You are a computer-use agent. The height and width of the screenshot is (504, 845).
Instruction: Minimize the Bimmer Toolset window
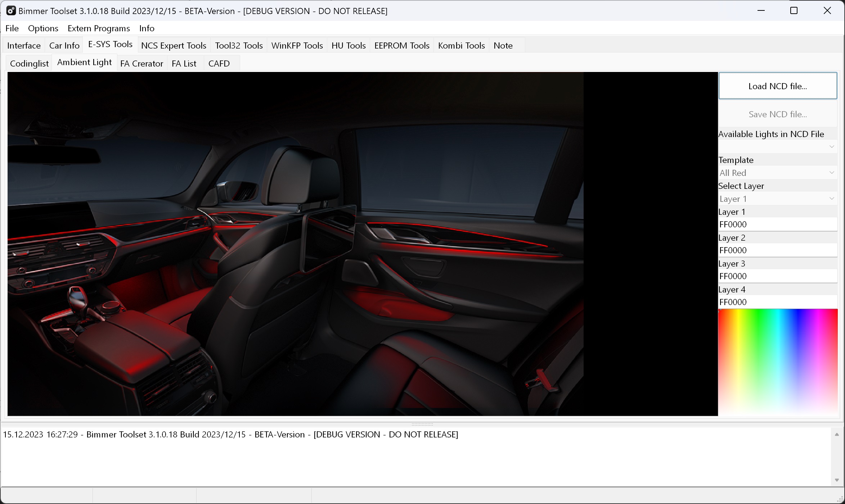(x=761, y=11)
